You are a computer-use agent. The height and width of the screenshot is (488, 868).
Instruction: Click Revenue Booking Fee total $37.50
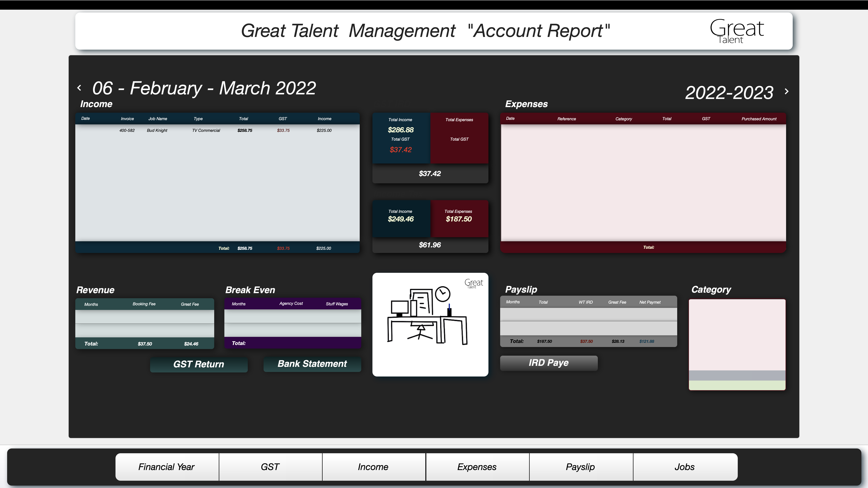pos(144,344)
